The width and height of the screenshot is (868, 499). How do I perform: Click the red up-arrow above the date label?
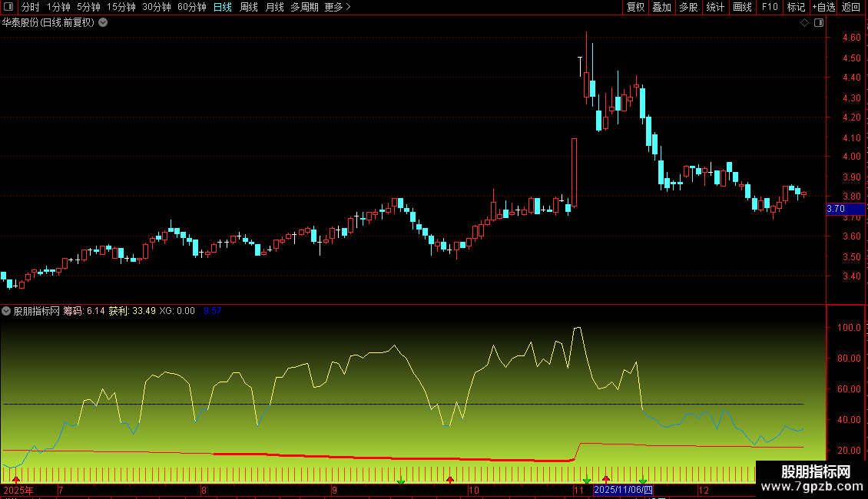[x=606, y=479]
